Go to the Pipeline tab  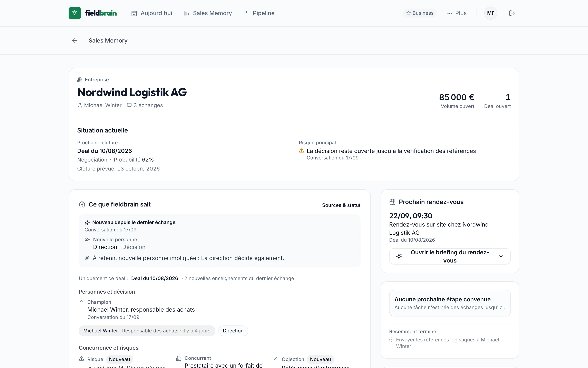pos(259,13)
